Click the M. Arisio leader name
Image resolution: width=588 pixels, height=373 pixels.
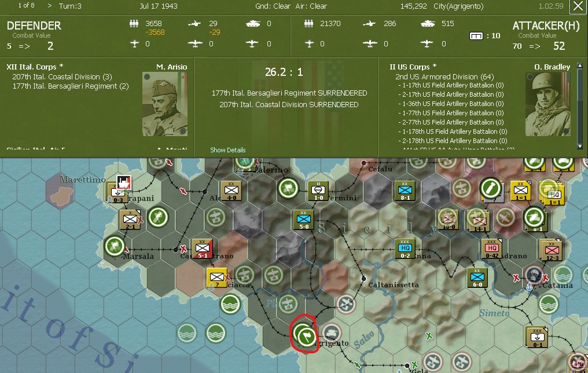(171, 67)
